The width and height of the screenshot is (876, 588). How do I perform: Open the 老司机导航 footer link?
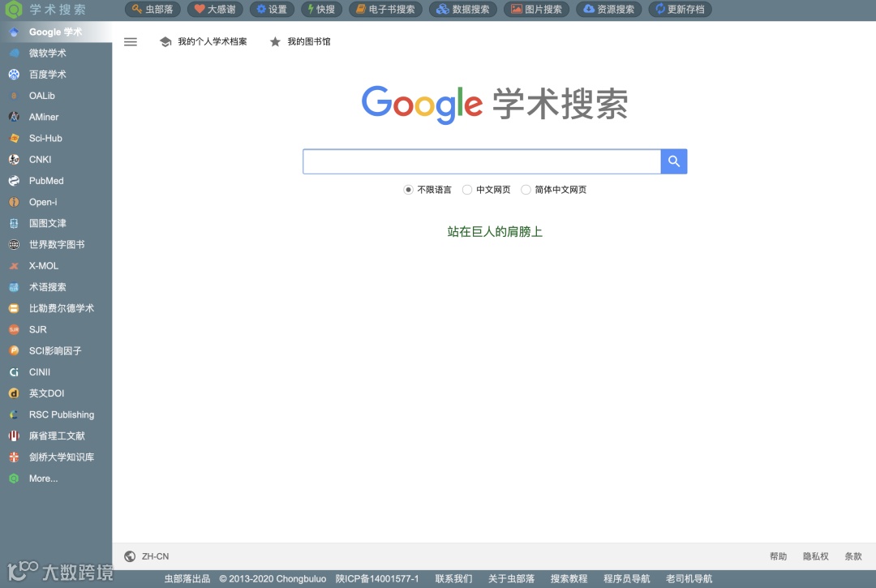pyautogui.click(x=689, y=578)
